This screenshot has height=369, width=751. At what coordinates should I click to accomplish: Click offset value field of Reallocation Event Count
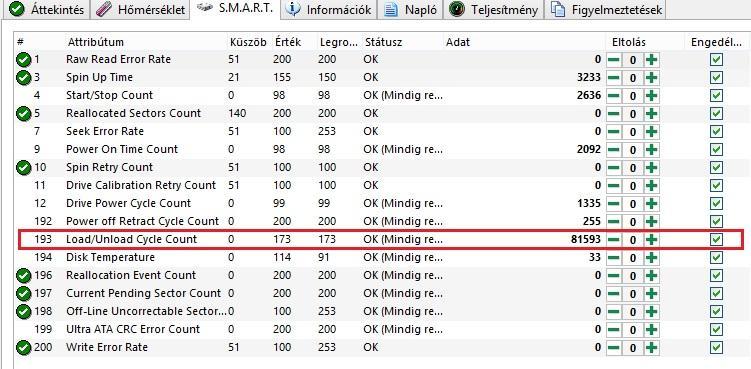pos(632,276)
